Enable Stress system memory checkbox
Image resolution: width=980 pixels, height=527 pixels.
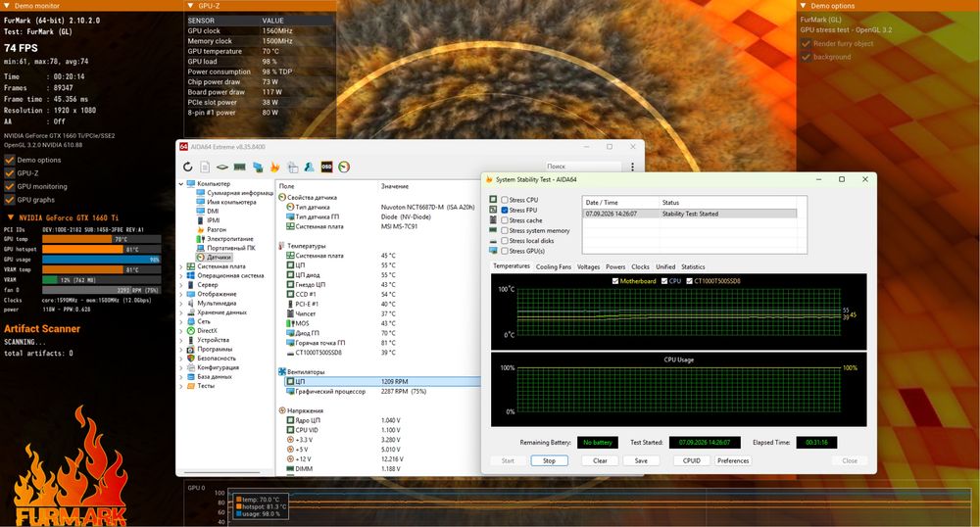(505, 230)
